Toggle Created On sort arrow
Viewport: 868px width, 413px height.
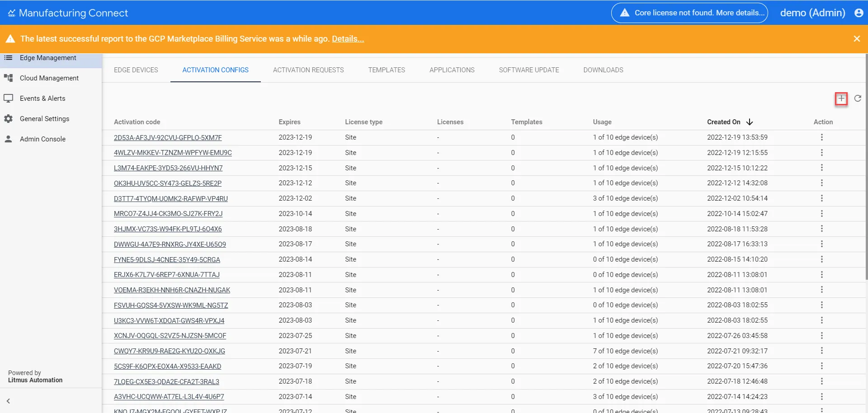pyautogui.click(x=750, y=122)
